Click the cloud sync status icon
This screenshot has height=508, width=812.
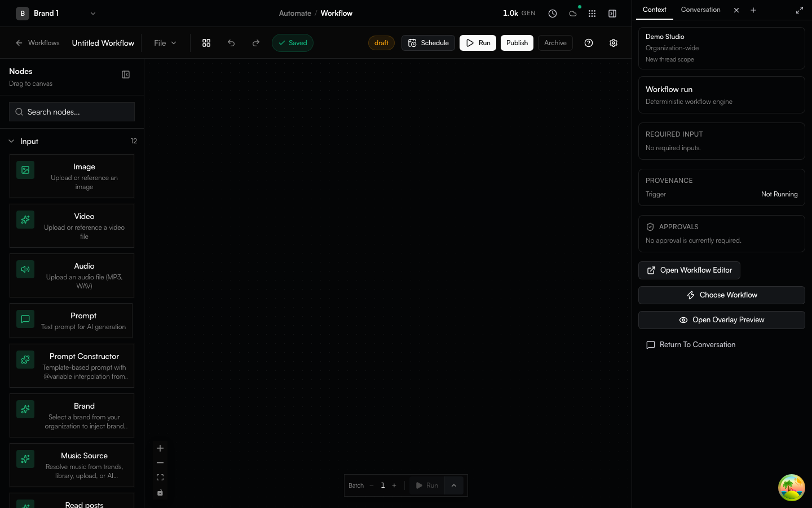click(573, 14)
